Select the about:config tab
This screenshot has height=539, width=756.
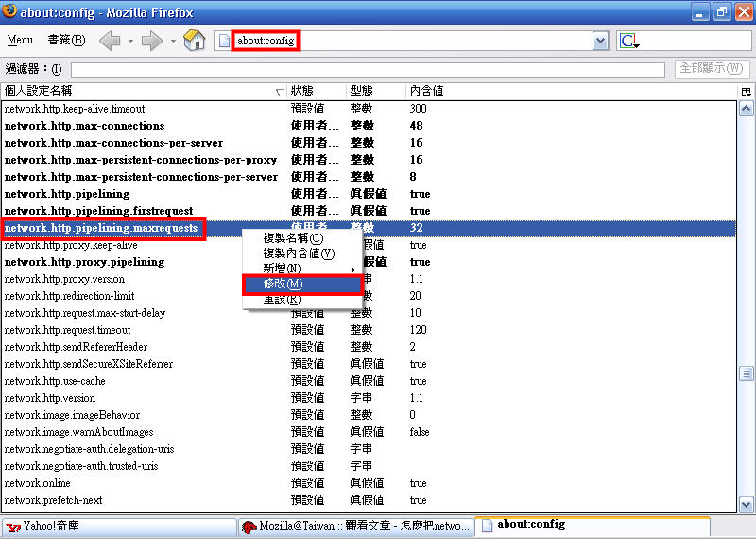(x=593, y=525)
